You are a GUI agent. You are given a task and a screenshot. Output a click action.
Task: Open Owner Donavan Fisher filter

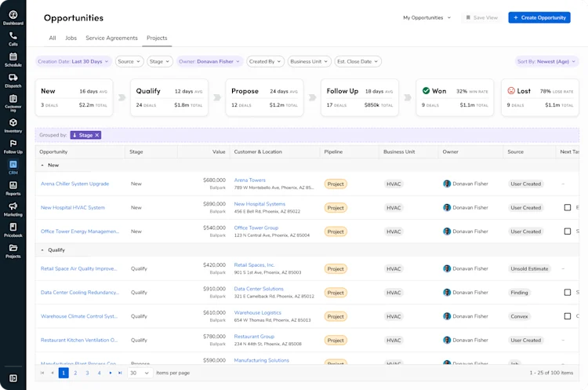point(209,61)
